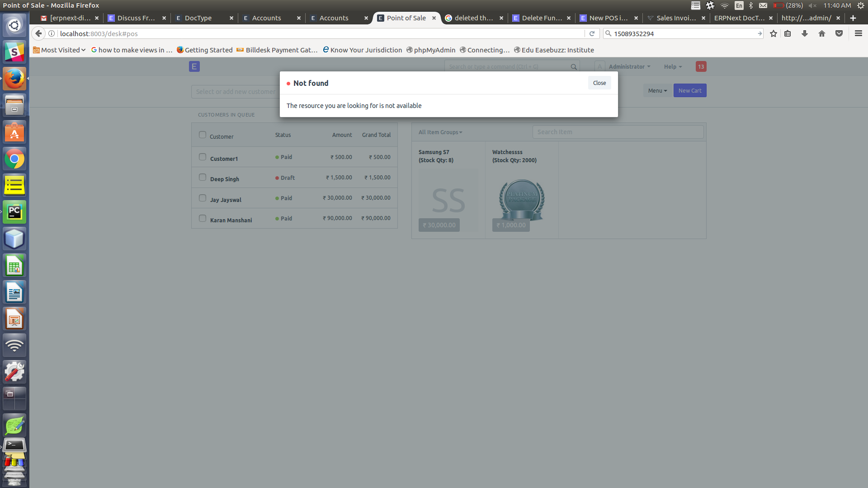
Task: Open the Deep Singh draft entry
Action: pyautogui.click(x=225, y=179)
